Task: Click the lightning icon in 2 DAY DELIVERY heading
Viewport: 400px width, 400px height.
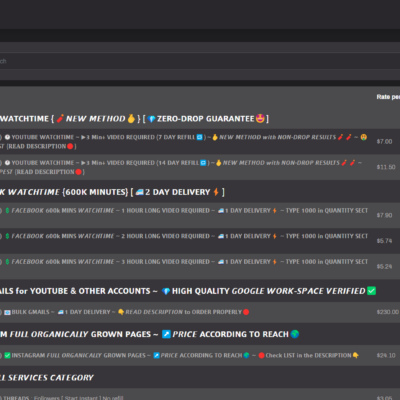Action: point(216,192)
